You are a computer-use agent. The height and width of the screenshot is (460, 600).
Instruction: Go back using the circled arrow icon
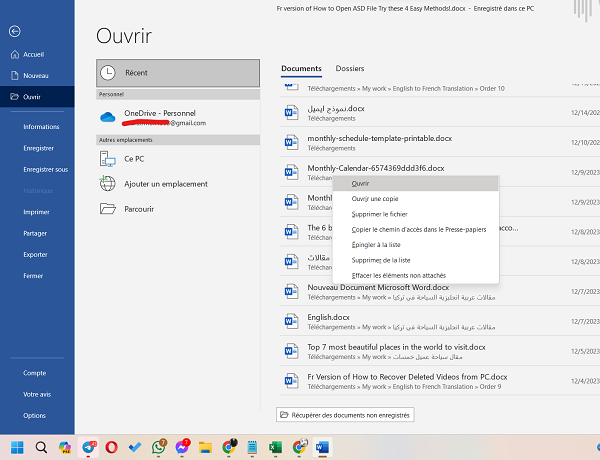tap(15, 31)
